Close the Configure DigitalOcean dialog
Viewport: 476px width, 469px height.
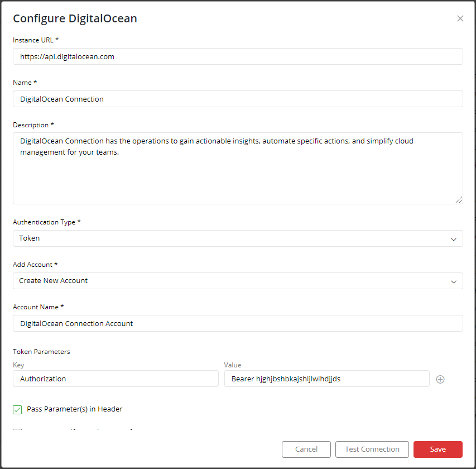(x=460, y=18)
